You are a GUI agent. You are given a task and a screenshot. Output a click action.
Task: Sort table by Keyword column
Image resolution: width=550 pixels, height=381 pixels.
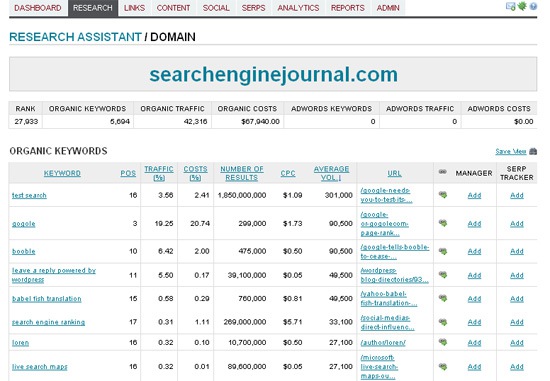coord(62,173)
